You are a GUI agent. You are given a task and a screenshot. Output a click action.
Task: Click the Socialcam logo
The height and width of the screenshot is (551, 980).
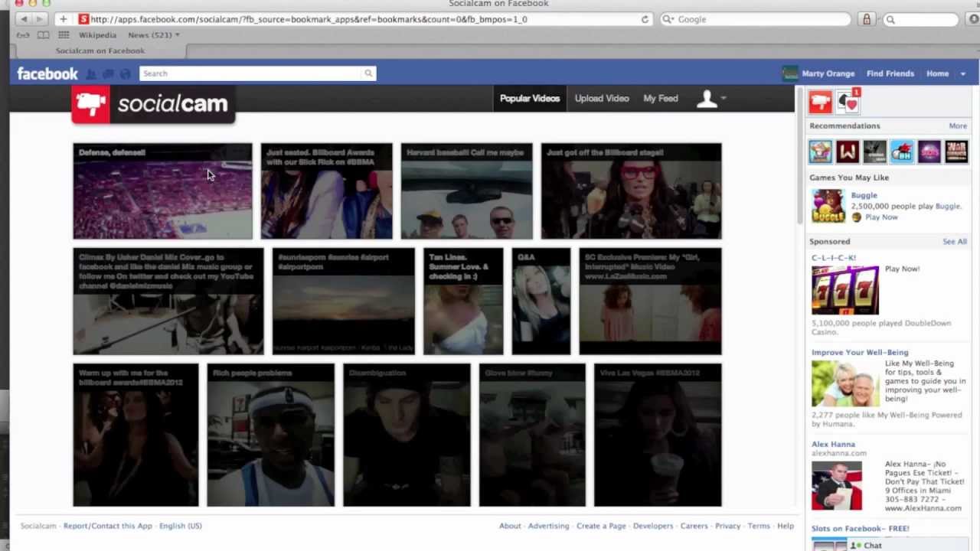pos(153,104)
